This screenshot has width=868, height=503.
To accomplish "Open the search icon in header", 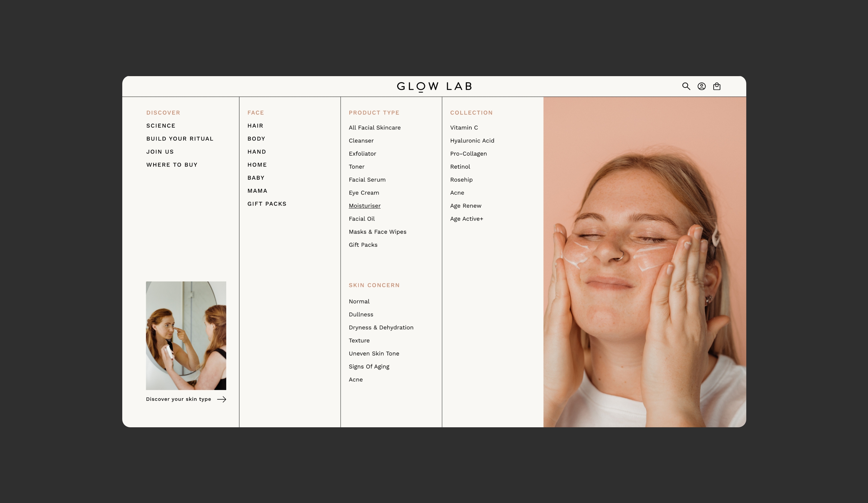I will [686, 86].
